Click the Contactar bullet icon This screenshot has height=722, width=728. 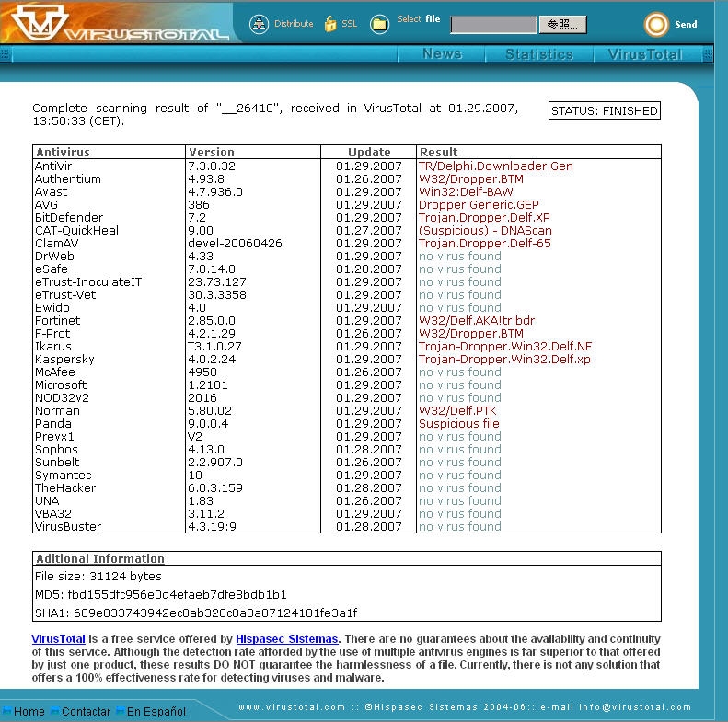55,711
